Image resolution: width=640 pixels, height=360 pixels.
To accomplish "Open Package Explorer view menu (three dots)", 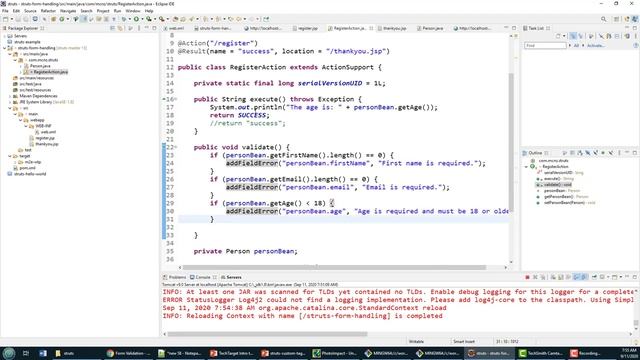I will pyautogui.click(x=139, y=28).
